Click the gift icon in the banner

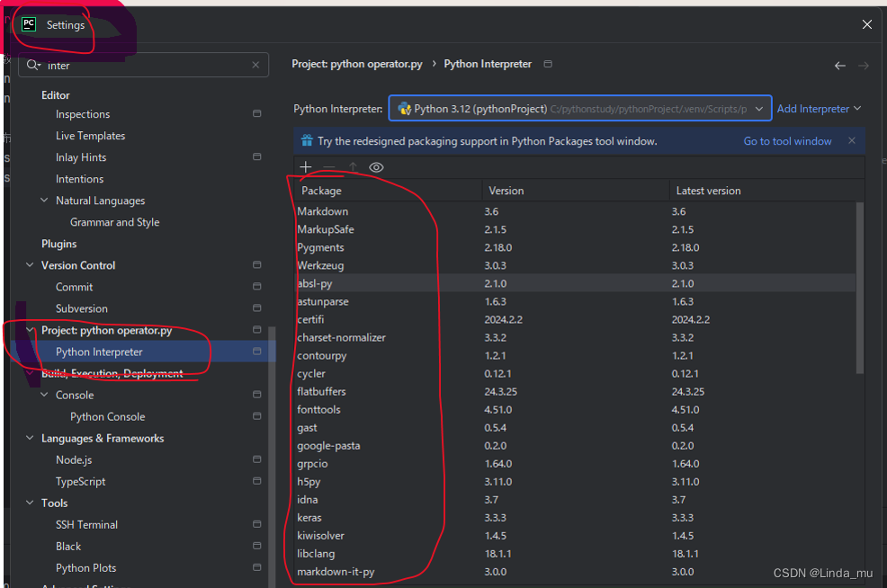[x=307, y=141]
